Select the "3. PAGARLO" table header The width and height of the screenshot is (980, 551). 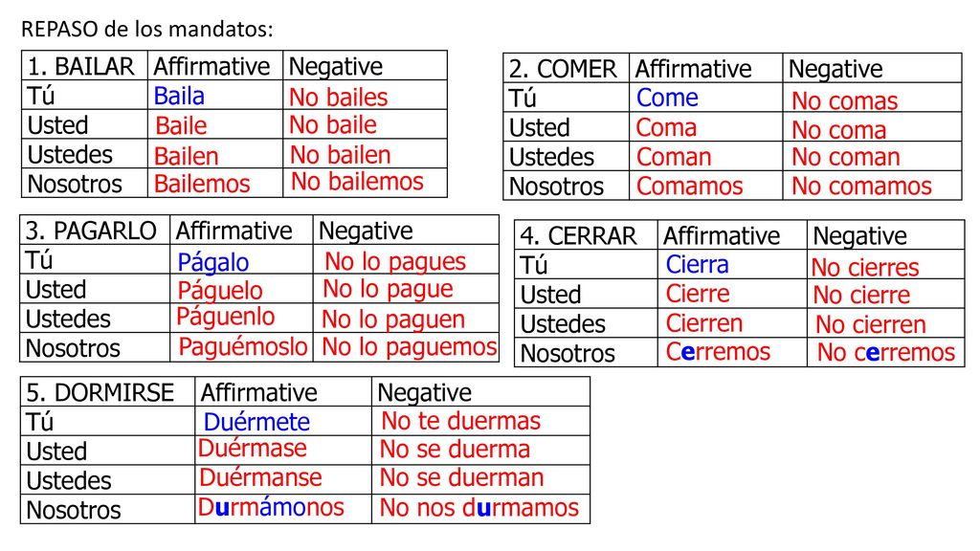click(91, 231)
